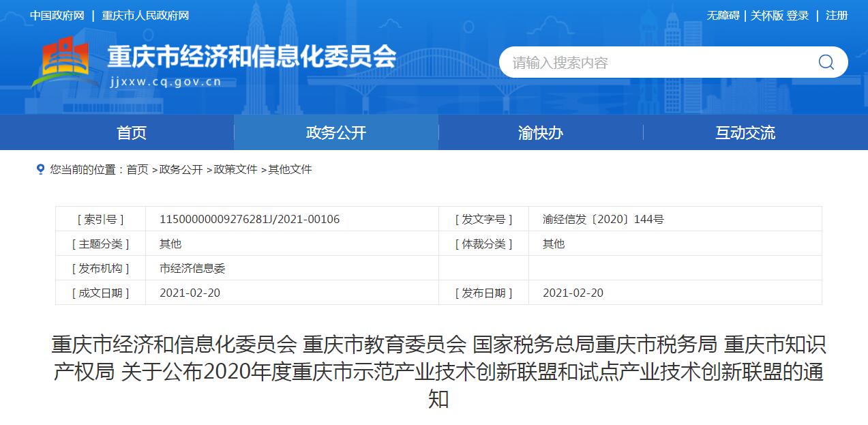Open the 渝快办 navigation tab

click(541, 132)
